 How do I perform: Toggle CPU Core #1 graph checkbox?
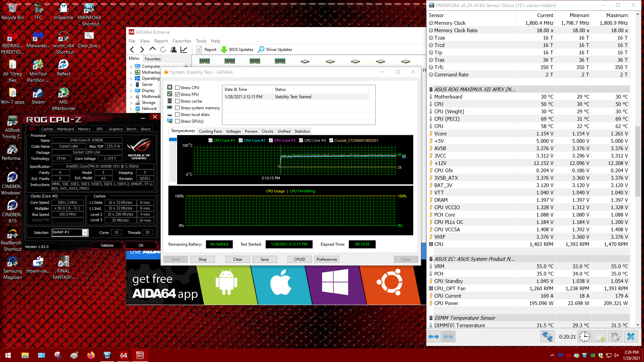point(210,140)
